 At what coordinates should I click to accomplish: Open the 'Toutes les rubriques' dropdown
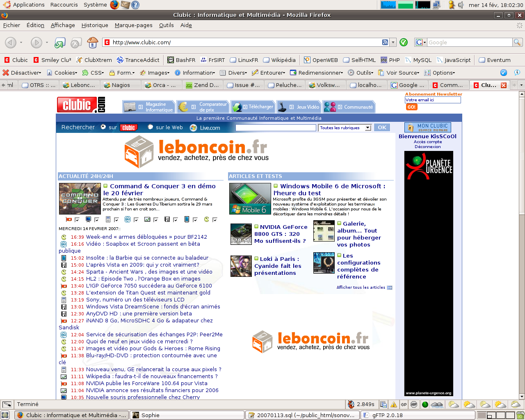click(345, 128)
